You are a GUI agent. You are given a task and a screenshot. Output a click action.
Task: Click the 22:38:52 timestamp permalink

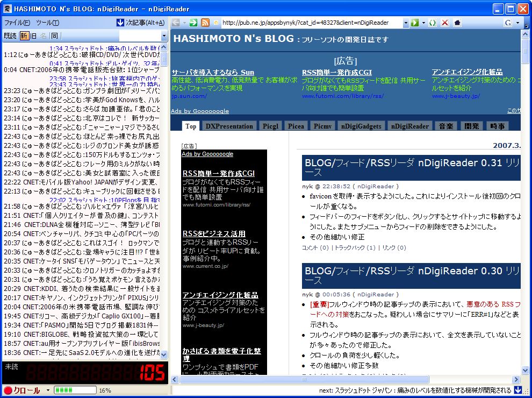tap(336, 186)
